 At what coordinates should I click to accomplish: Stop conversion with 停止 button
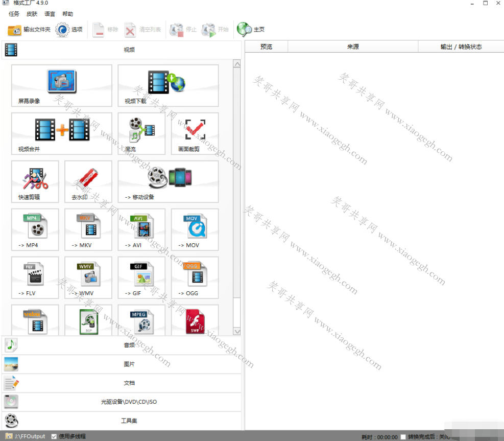pos(183,30)
